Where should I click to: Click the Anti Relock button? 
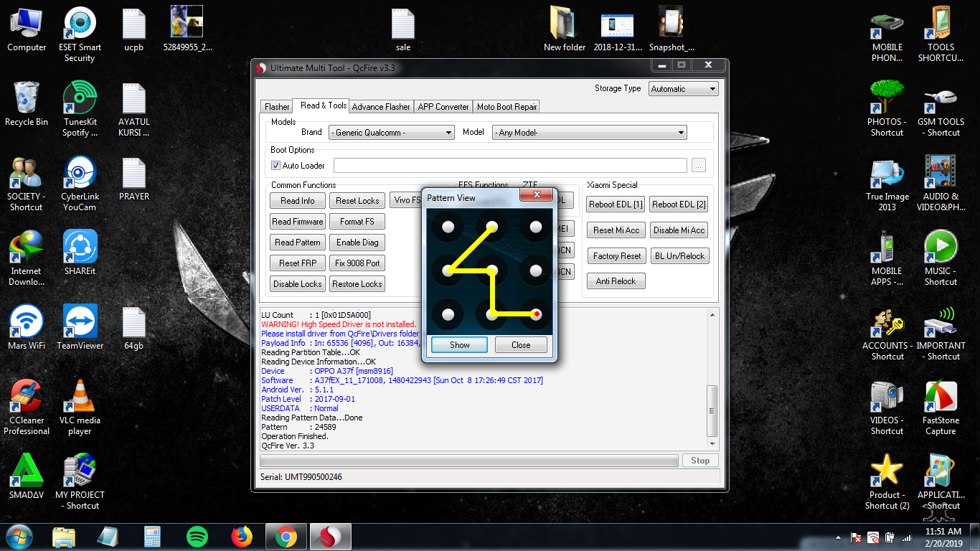[x=616, y=281]
